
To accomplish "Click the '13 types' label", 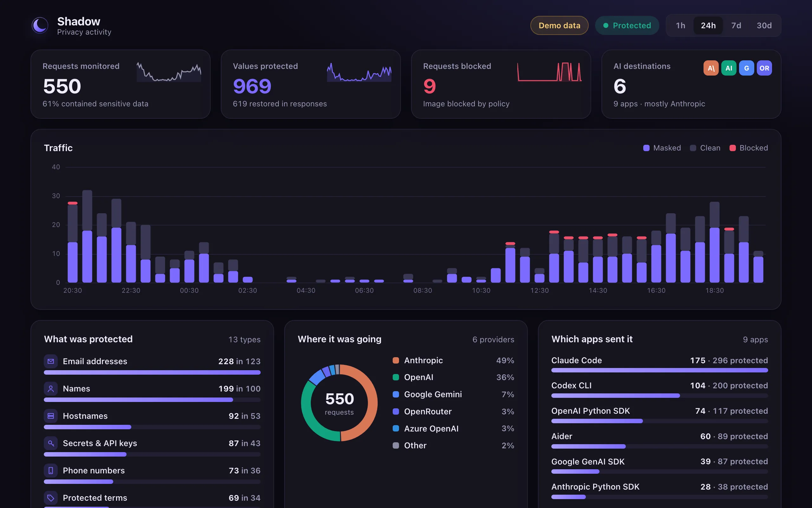I will (x=244, y=340).
